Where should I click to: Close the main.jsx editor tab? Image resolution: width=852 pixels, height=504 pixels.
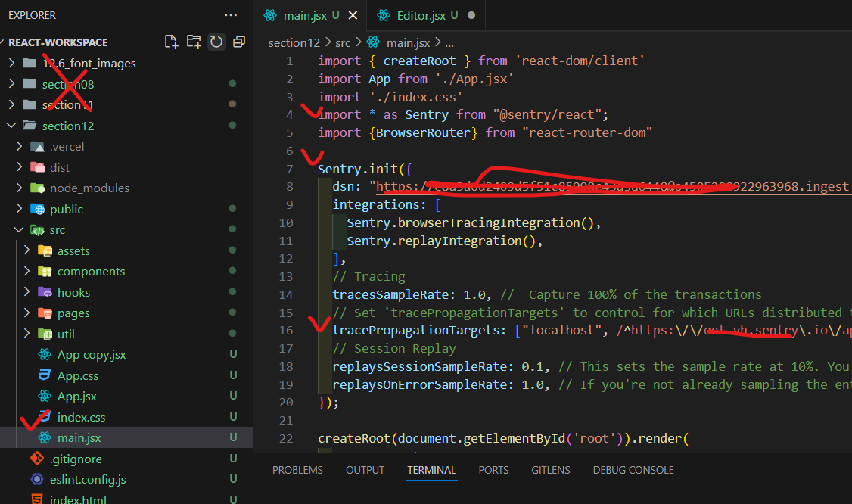pyautogui.click(x=353, y=15)
